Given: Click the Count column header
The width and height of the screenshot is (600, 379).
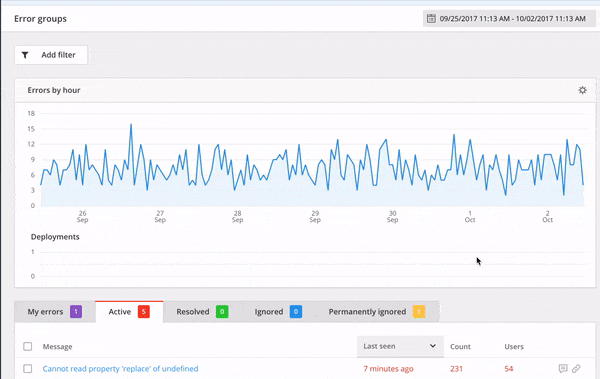Looking at the screenshot, I should tap(460, 346).
